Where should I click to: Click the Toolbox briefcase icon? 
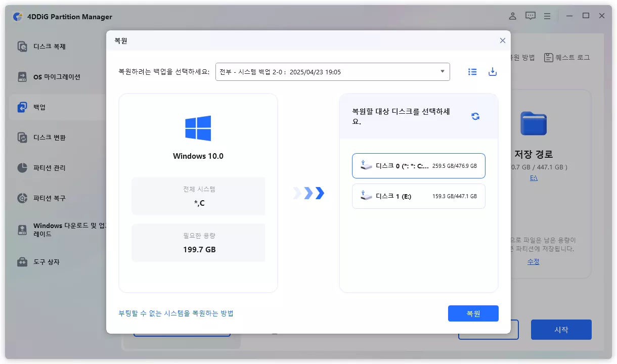point(22,262)
